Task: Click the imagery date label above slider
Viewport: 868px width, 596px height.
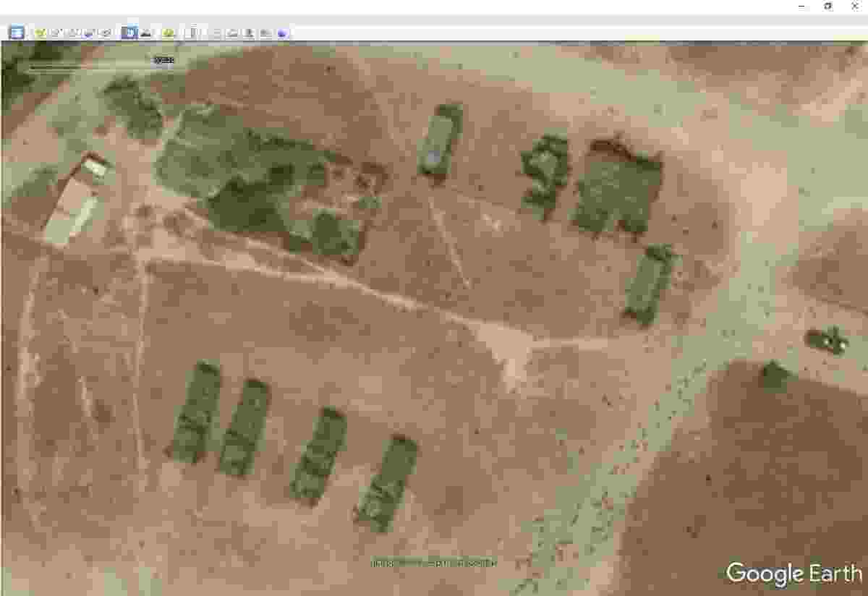Action: coord(164,60)
